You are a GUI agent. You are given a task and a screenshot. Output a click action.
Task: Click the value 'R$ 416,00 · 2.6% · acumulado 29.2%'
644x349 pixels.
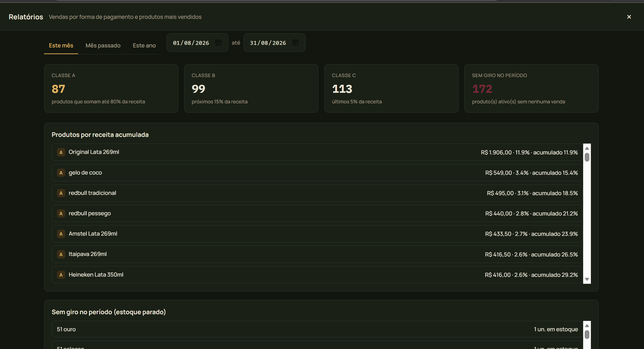[x=531, y=275]
